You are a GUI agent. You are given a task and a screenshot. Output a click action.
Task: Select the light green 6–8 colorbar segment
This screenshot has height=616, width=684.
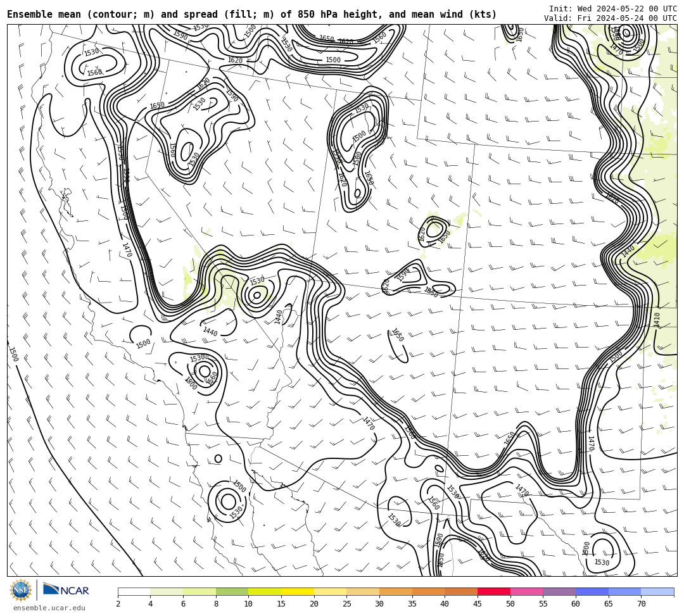tap(199, 591)
